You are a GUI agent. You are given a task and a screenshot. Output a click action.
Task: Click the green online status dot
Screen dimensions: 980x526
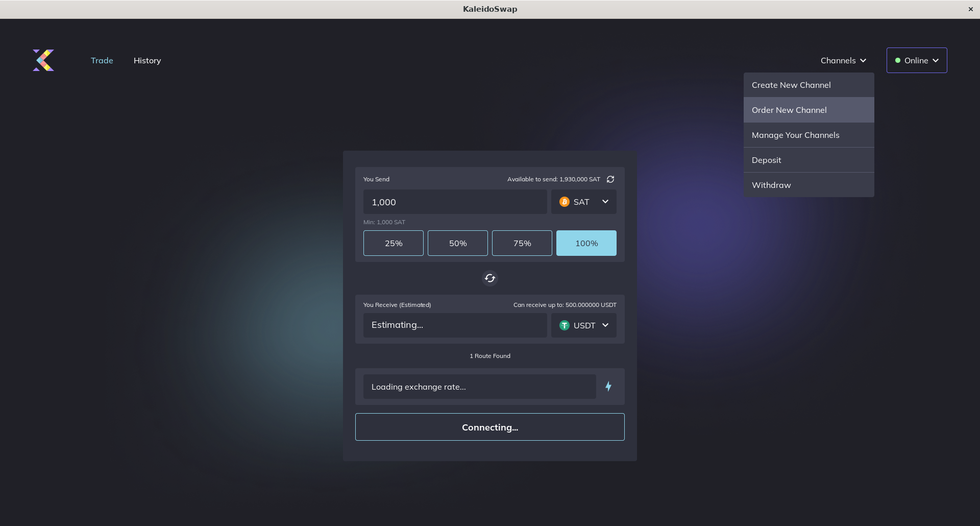pyautogui.click(x=898, y=60)
